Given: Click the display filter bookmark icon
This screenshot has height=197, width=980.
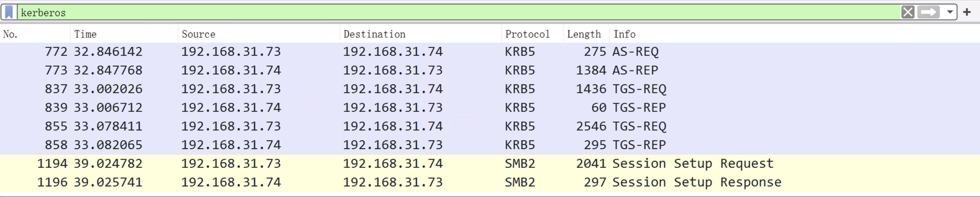Looking at the screenshot, I should tap(9, 12).
